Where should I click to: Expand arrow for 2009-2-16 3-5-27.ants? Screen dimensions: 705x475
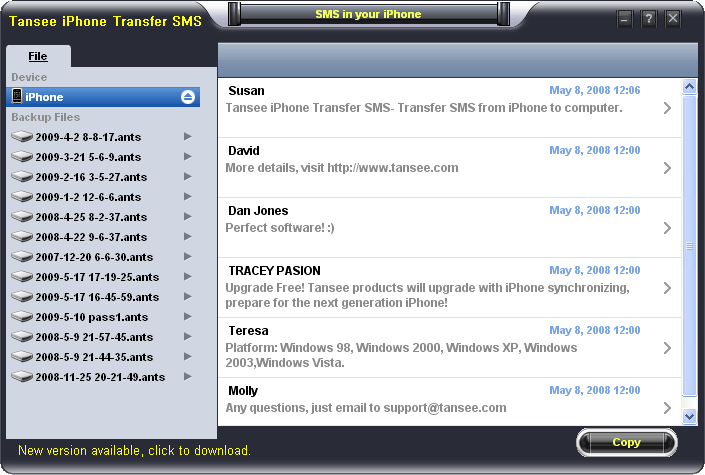tap(188, 176)
